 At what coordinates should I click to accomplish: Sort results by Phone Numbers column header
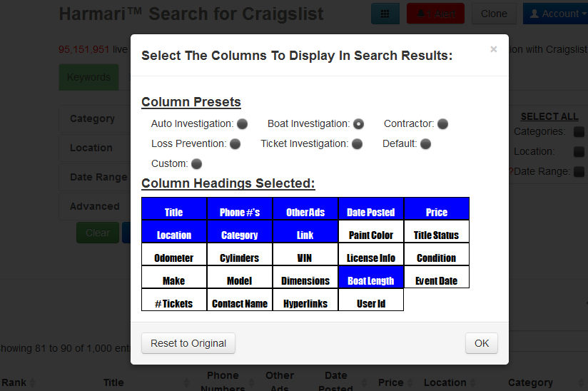coord(225,382)
